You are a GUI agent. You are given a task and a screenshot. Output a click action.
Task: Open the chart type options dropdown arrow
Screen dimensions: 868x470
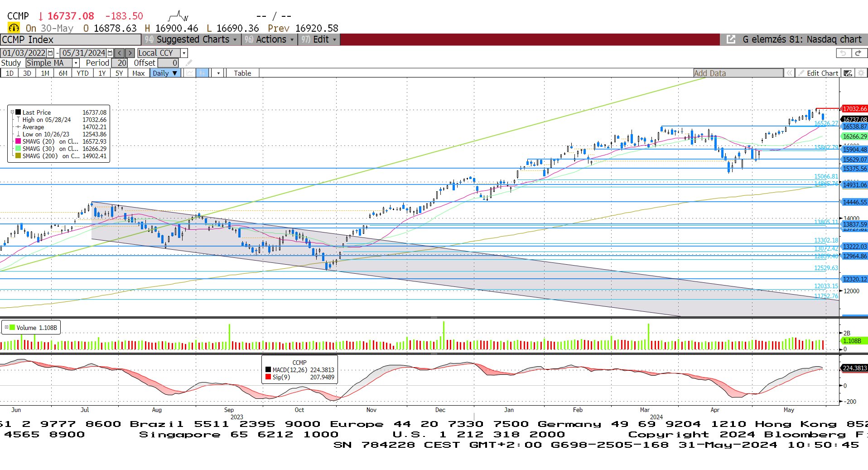(x=218, y=73)
